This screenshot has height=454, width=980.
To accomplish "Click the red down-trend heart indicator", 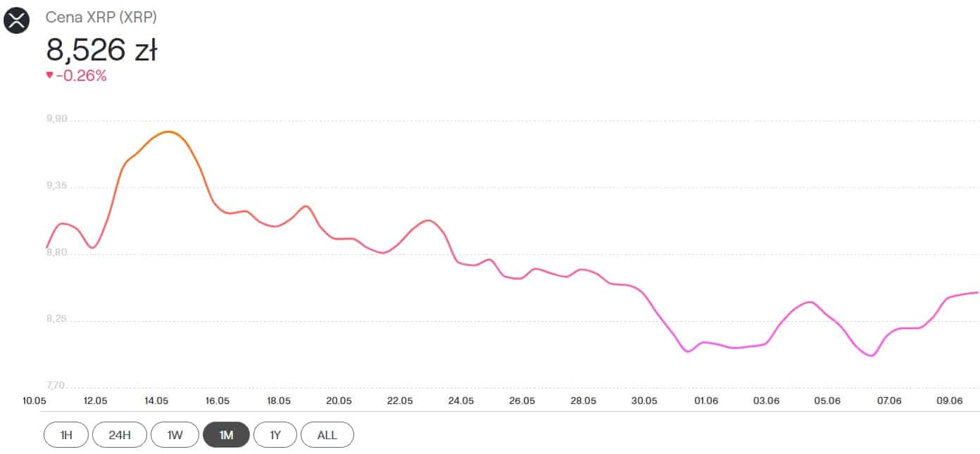I will [49, 75].
